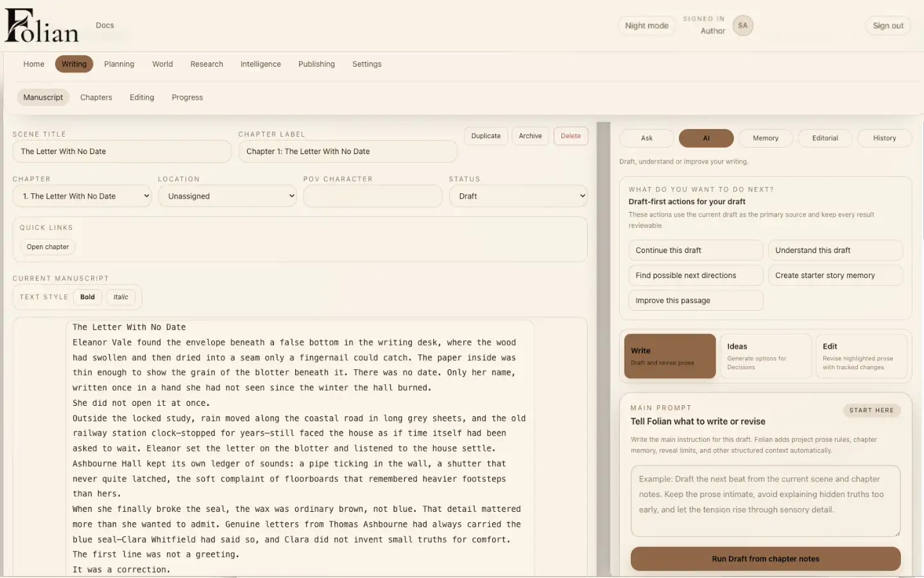Click the main prompt text area
The height and width of the screenshot is (578, 924).
(x=766, y=501)
